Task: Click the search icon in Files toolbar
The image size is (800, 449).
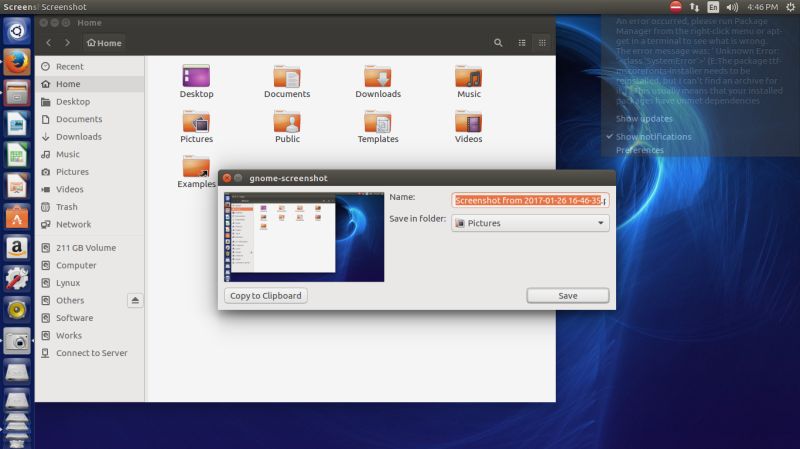Action: coord(498,43)
